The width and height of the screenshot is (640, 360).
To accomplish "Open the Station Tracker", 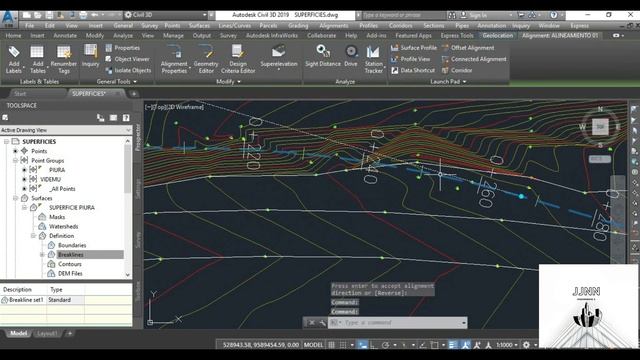I will (373, 59).
